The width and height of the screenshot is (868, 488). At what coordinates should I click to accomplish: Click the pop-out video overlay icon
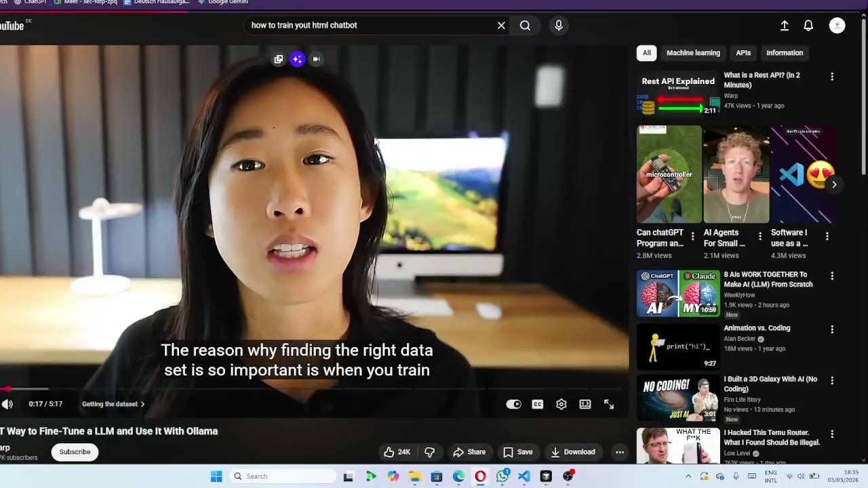point(278,59)
